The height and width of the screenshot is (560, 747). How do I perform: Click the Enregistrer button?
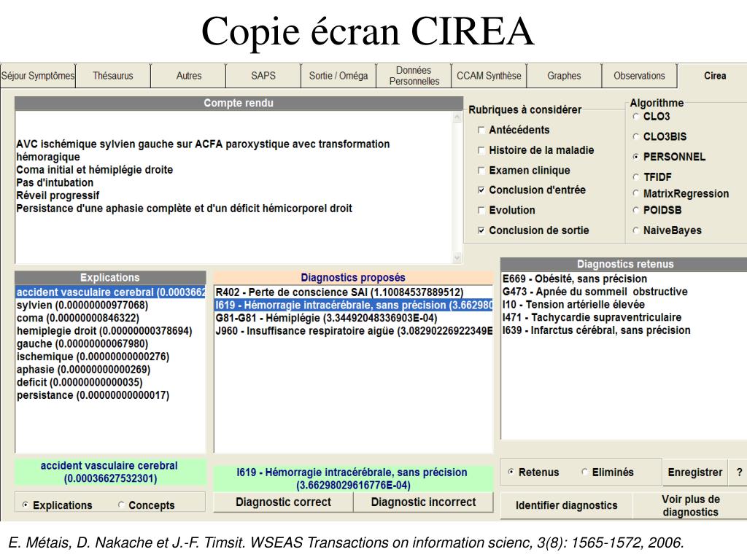click(x=694, y=472)
